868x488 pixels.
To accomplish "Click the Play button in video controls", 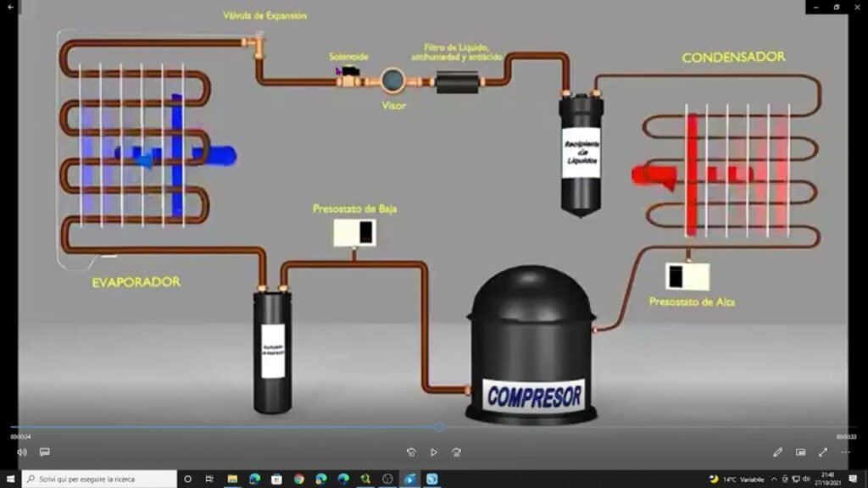I will tap(434, 452).
